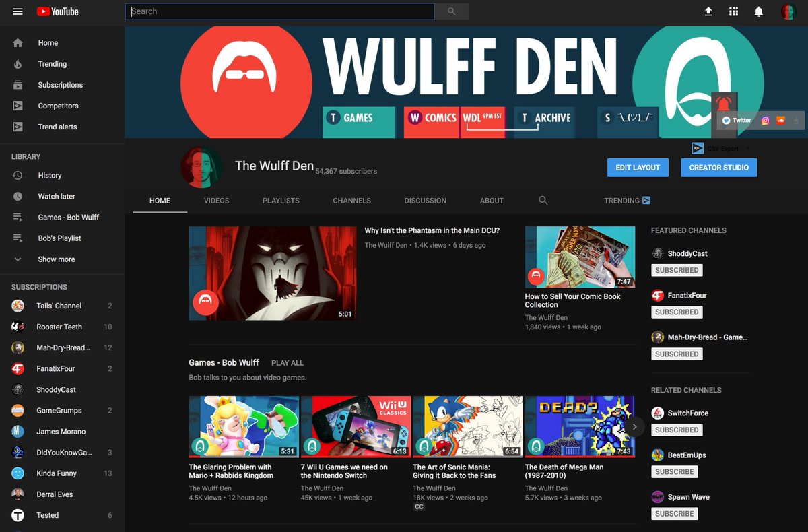The width and height of the screenshot is (808, 532).
Task: Toggle the SUBSCRIBED button under FanatixFour
Action: click(x=677, y=312)
